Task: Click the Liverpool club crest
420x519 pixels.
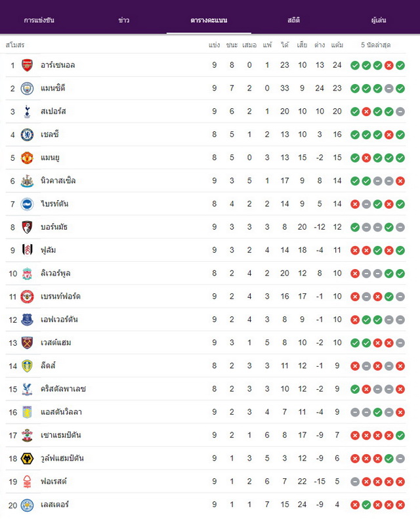Action: 27,274
